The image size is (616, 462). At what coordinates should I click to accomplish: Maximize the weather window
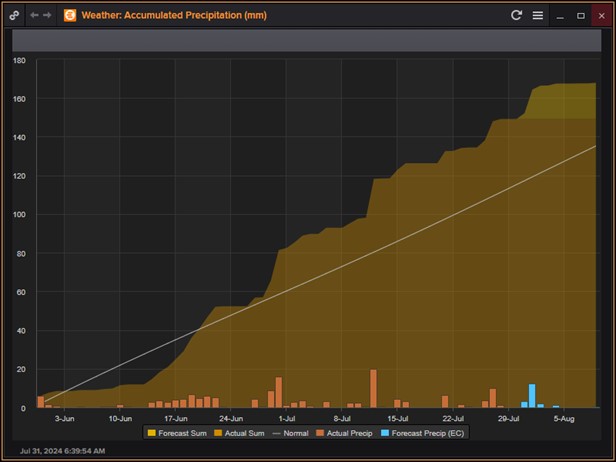coord(581,15)
